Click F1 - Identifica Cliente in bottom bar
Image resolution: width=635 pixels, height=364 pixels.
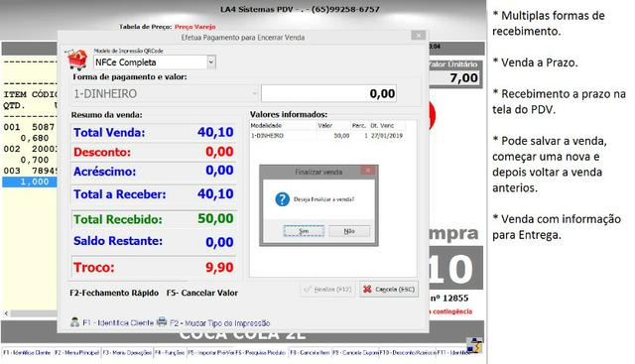click(27, 353)
